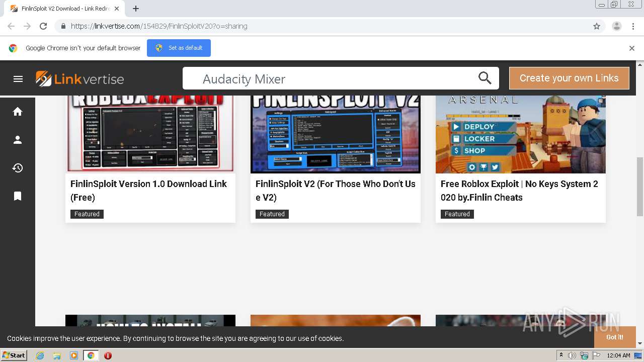Viewport: 644px width, 362px height.
Task: Click Featured tag under Free Roblox Exploit
Action: tap(457, 214)
